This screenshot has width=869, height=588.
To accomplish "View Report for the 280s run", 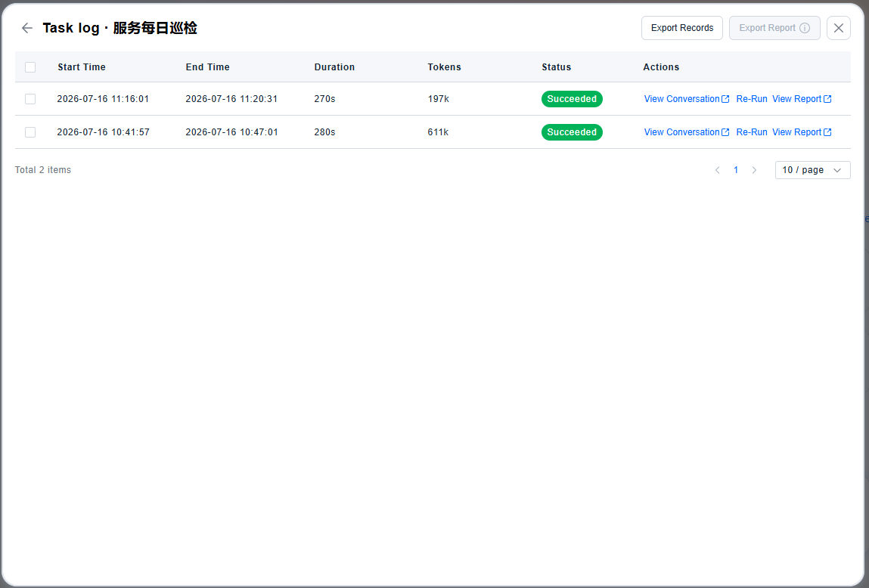I will click(802, 132).
